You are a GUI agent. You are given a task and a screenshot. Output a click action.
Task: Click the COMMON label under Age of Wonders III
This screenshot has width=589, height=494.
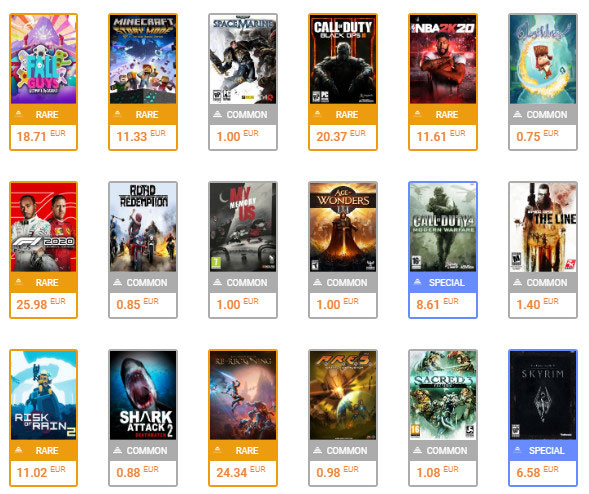[x=347, y=283]
